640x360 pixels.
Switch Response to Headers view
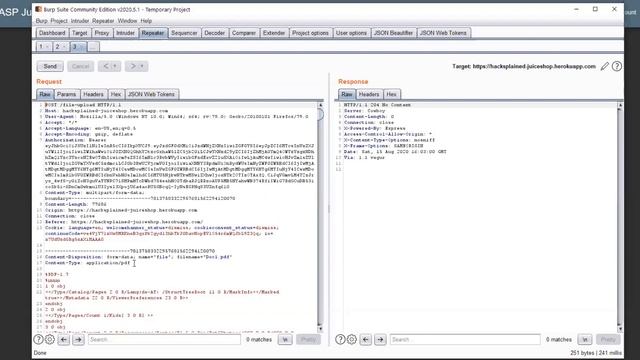(x=369, y=94)
